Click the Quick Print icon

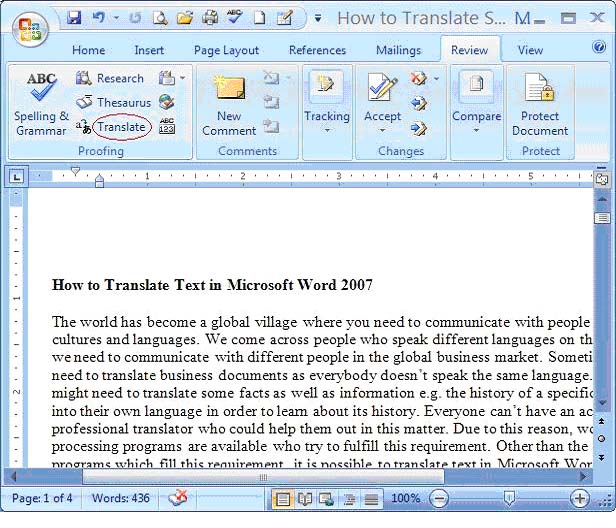210,18
